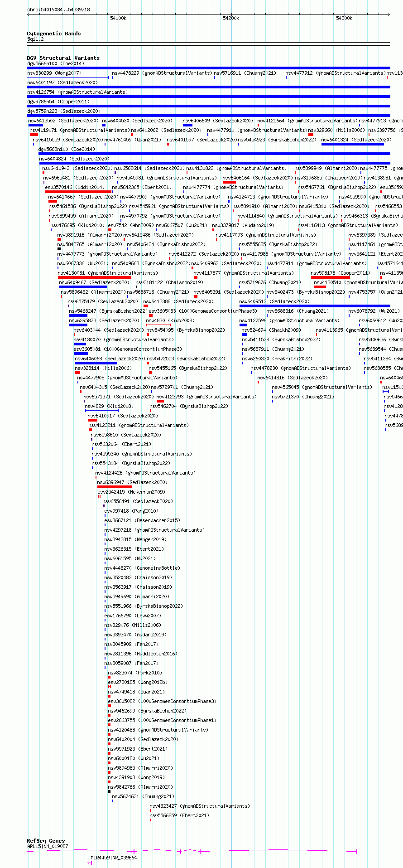Click the red bar under nsv4130081
The height and width of the screenshot is (868, 403).
(x=95, y=277)
